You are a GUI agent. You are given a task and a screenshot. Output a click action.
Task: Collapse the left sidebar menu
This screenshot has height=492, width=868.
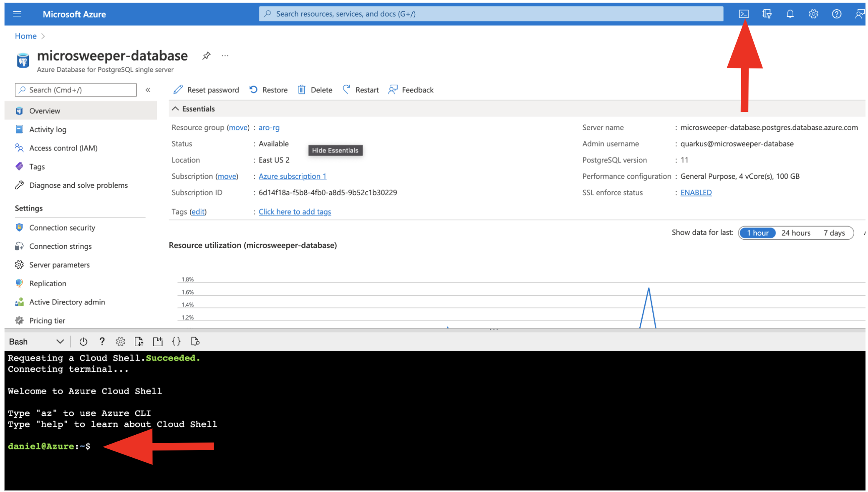click(x=148, y=90)
